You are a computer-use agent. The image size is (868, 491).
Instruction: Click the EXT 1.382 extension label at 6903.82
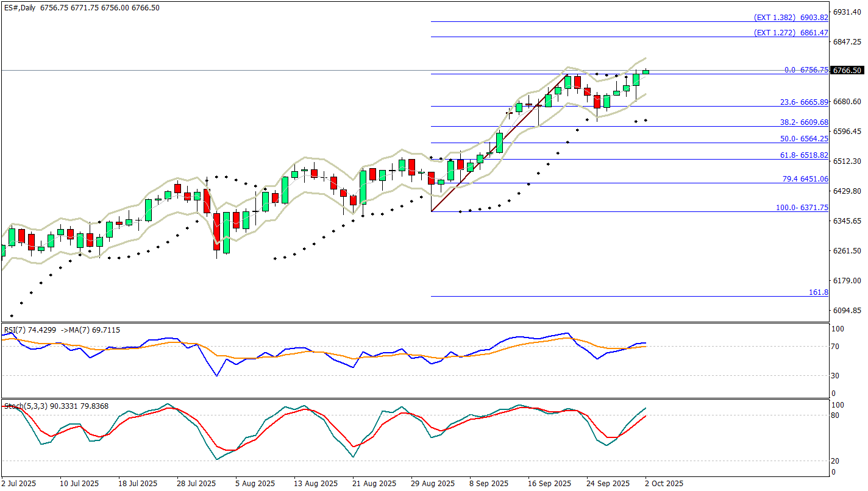coord(791,17)
